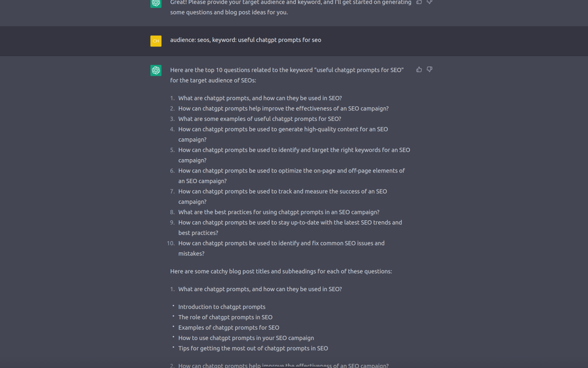Click question 4 about generating high-quality content
This screenshot has height=368, width=588.
click(283, 129)
